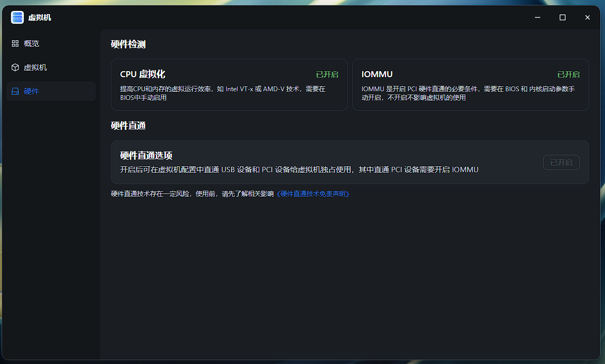Viewport: 605px width, 364px height.
Task: Select the 硬件 sidebar label
Action: [x=32, y=91]
